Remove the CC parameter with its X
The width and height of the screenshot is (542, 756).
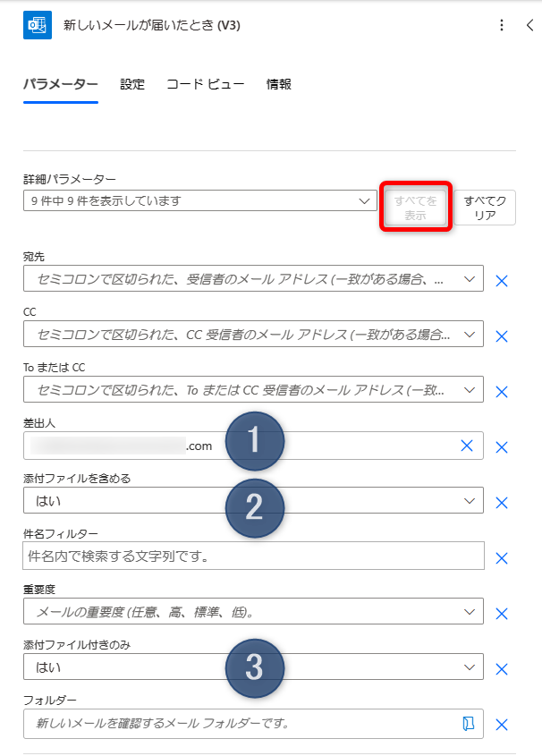click(502, 336)
